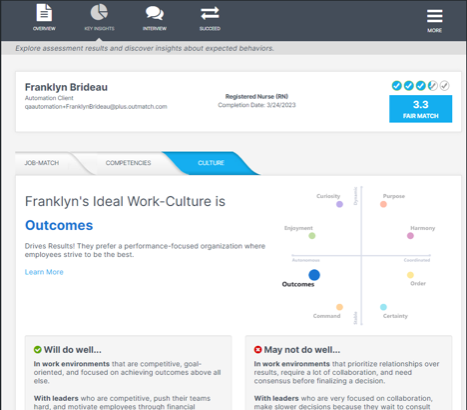Click the pink Harmony culture dot
The image size is (467, 410).
pos(410,236)
